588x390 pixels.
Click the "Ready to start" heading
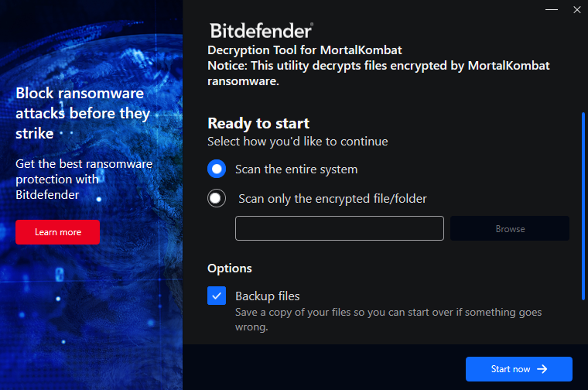point(258,123)
